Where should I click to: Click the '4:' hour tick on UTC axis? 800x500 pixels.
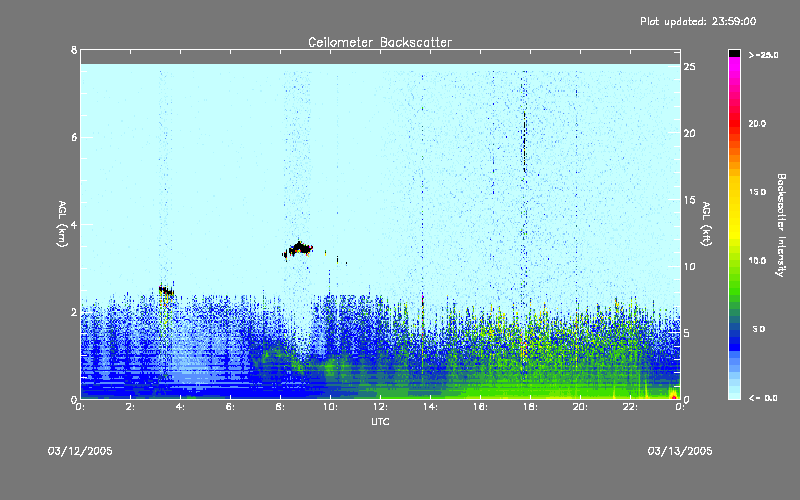coord(181,407)
